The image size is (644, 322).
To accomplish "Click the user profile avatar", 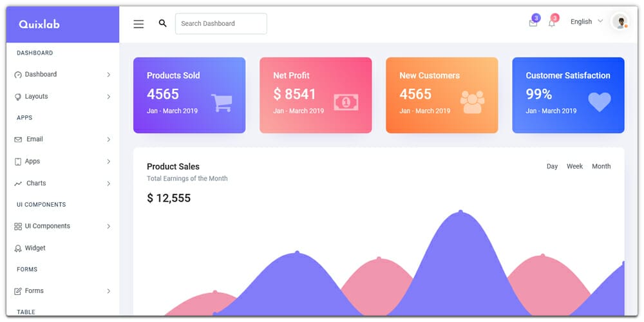I will tap(620, 23).
